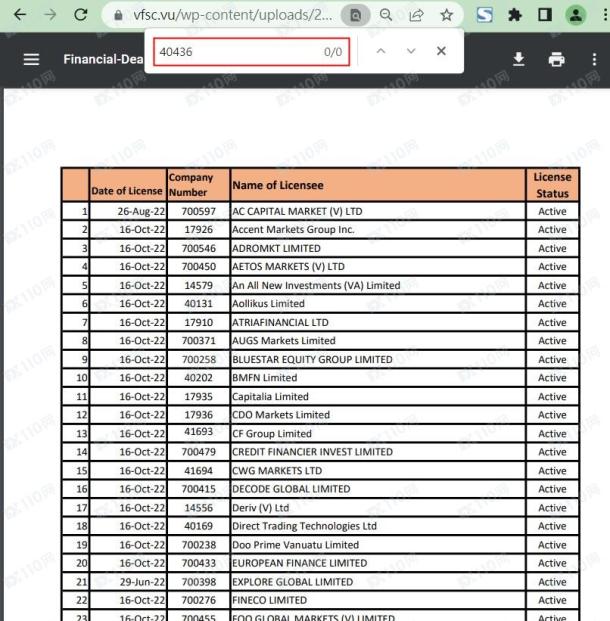Click company number 17926
This screenshot has height=621, width=610.
coord(198,230)
